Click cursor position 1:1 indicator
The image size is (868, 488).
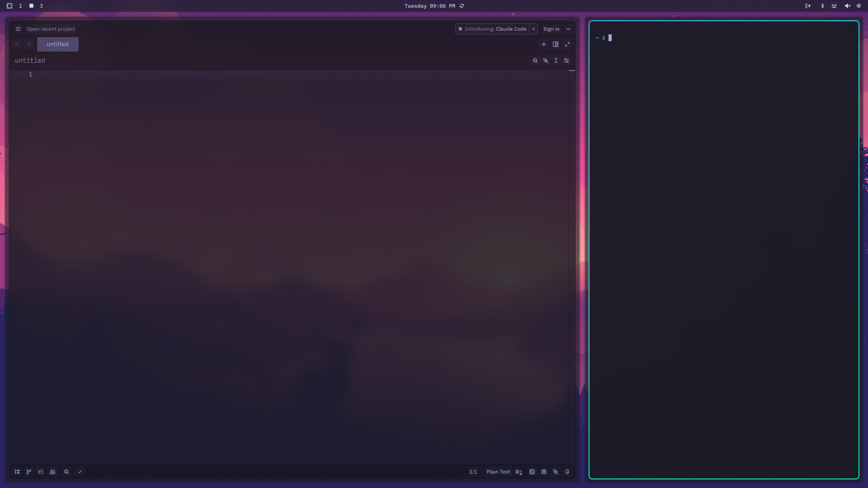point(473,472)
